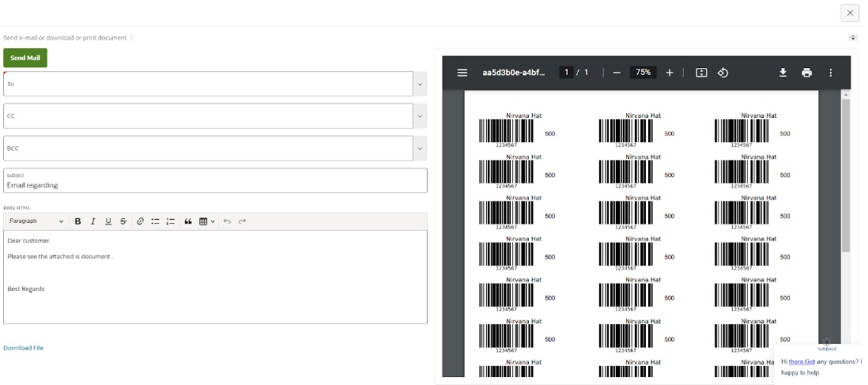868x385 pixels.
Task: Toggle italic formatting in editor
Action: pos(93,221)
